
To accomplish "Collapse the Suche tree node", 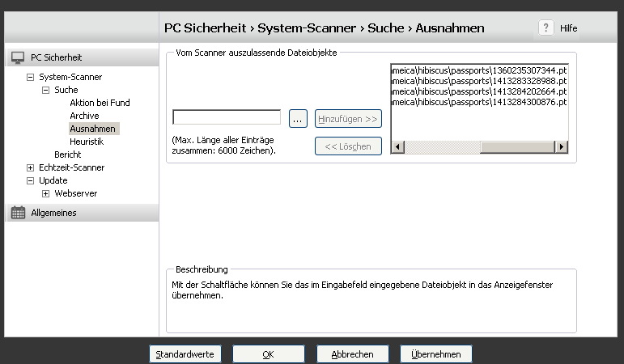I will tap(46, 90).
